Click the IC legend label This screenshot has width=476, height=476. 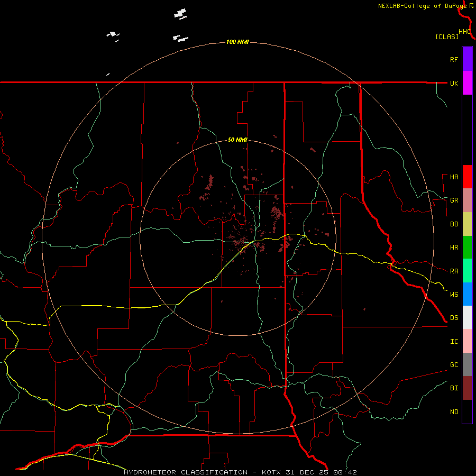454,342
